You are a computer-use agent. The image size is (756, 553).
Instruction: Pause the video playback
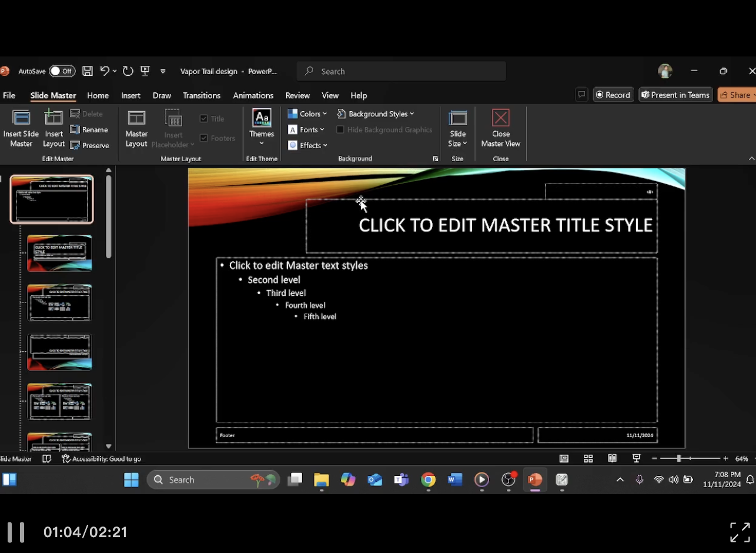pyautogui.click(x=16, y=532)
